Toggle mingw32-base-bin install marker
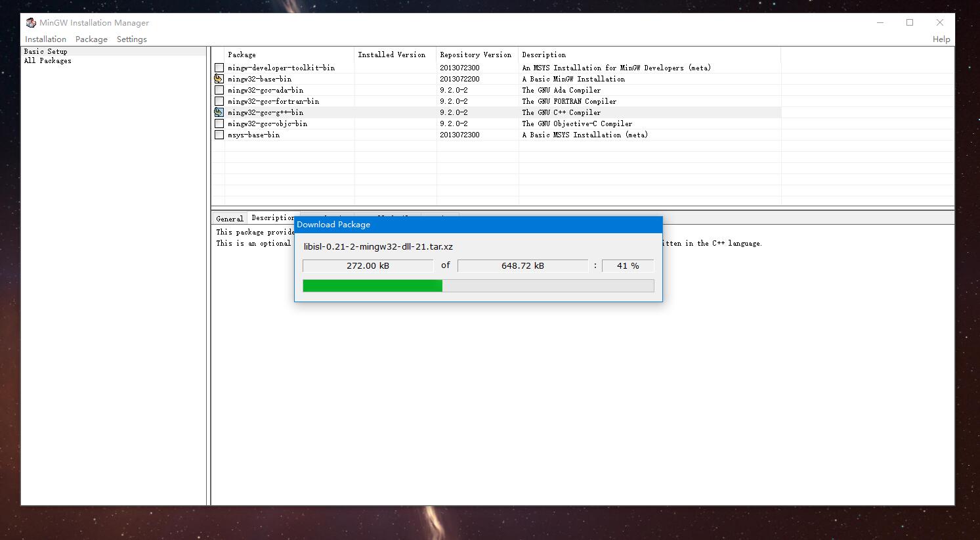The height and width of the screenshot is (540, 980). click(219, 79)
